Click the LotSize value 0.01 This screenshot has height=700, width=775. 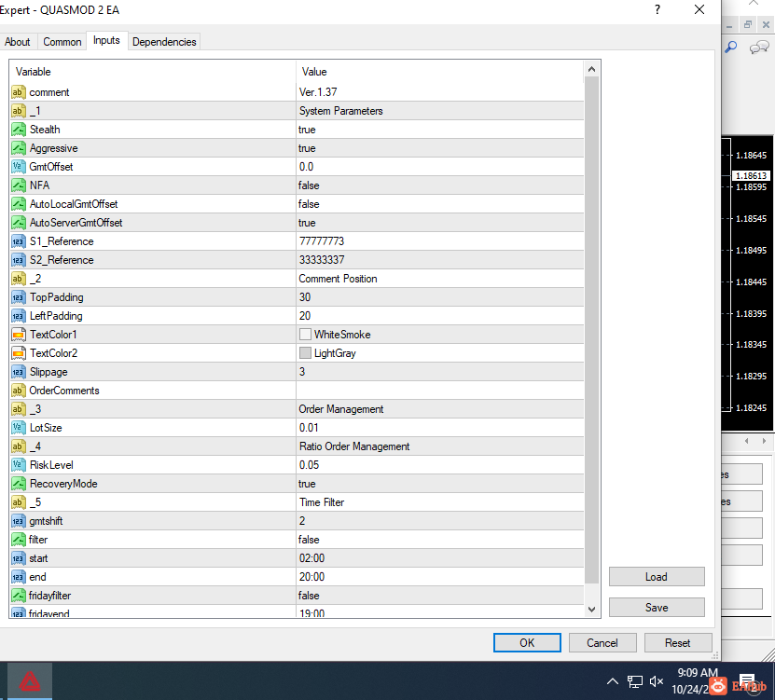pos(309,428)
